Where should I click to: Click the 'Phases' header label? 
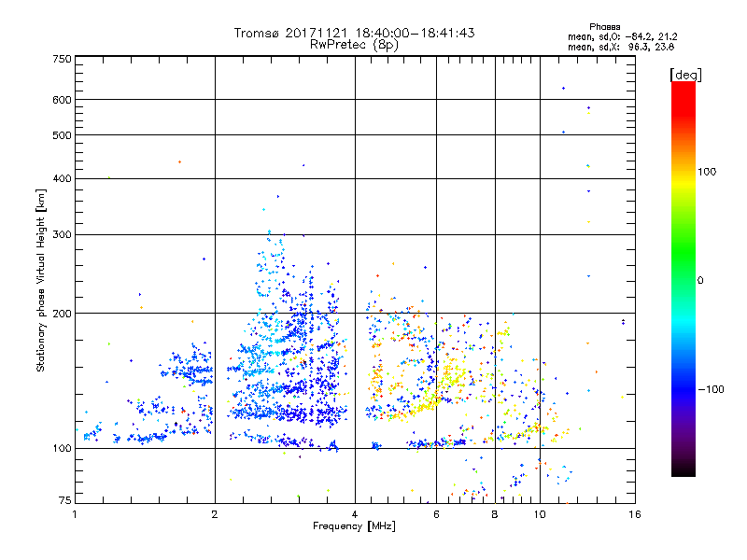(x=604, y=27)
